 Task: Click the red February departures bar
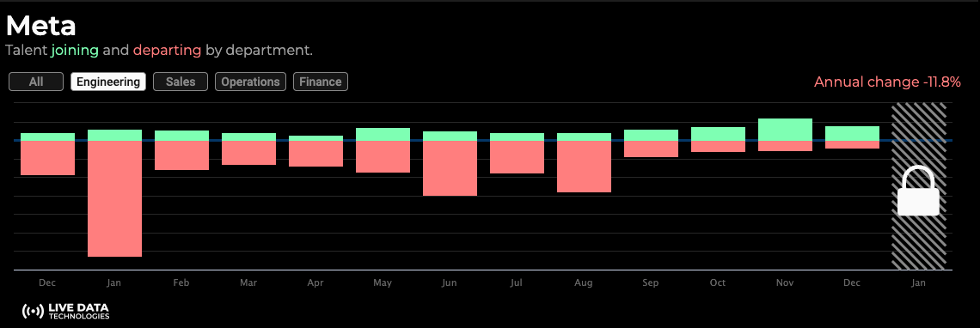pos(181,155)
